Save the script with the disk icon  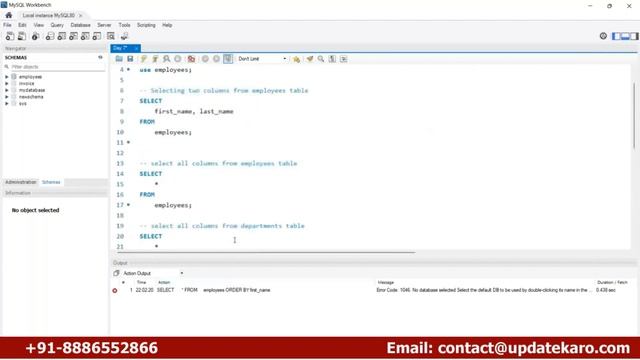pos(130,59)
